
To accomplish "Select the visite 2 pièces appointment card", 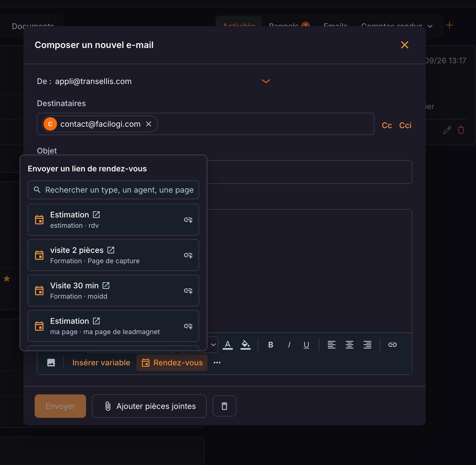I will pyautogui.click(x=113, y=255).
